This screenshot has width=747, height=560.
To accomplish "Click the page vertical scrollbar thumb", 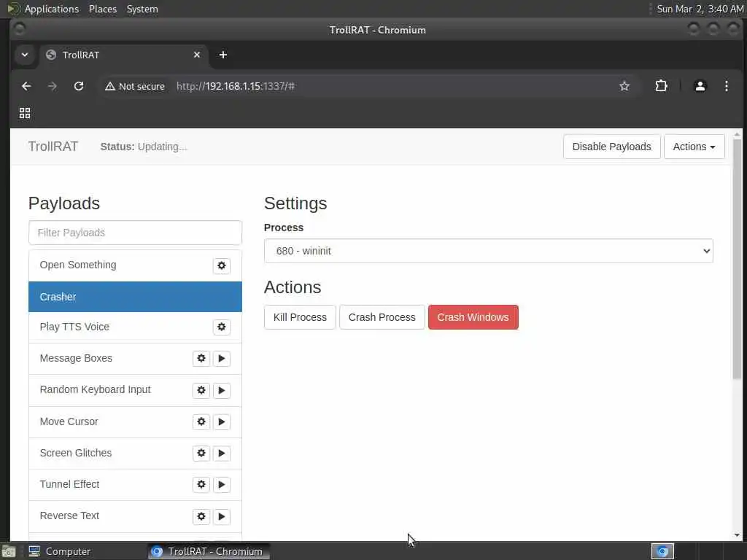I will [737, 260].
